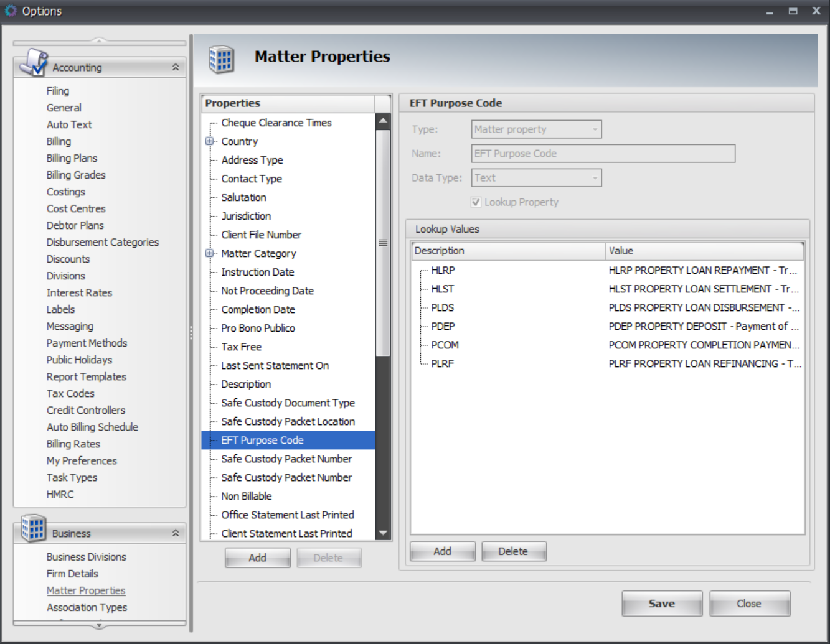Click the sidebar scroll-down chevron below Association Types

[x=99, y=625]
